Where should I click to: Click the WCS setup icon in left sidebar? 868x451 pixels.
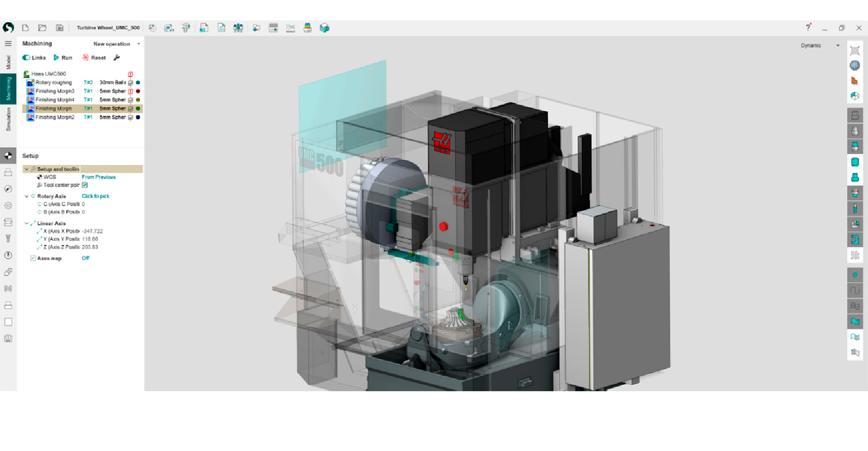pos(8,156)
